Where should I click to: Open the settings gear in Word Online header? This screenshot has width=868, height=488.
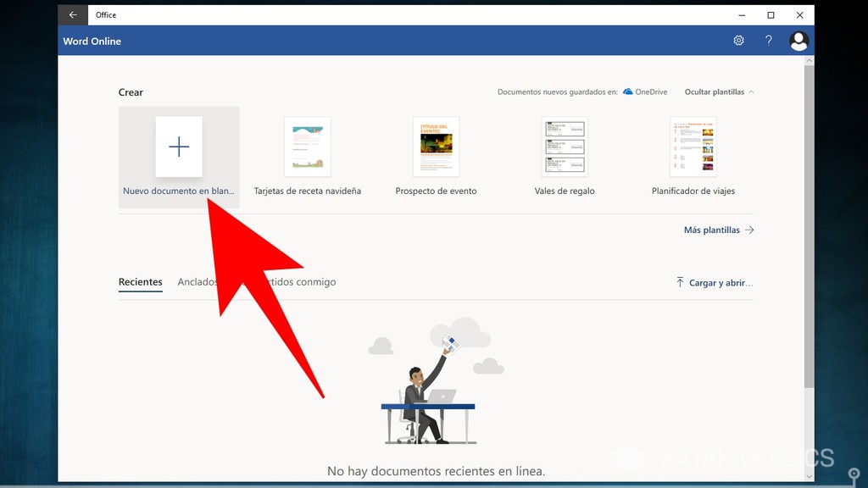pyautogui.click(x=738, y=41)
